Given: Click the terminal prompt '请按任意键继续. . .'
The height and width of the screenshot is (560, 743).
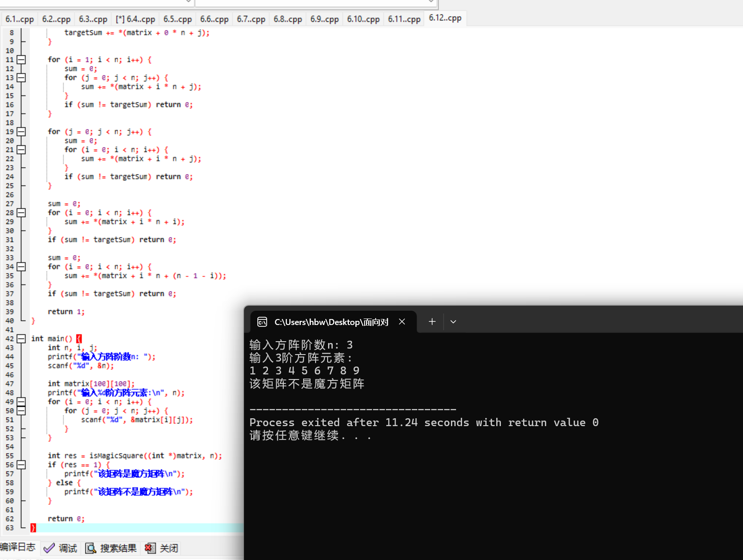Looking at the screenshot, I should click(x=311, y=435).
